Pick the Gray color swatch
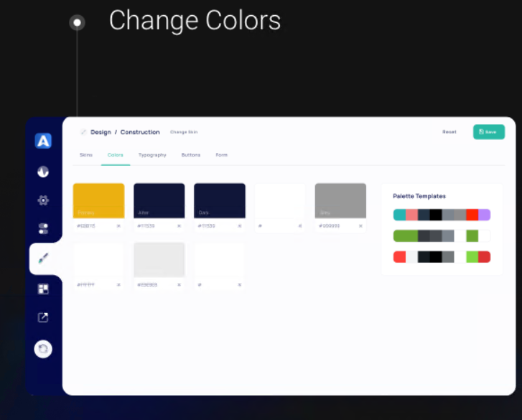This screenshot has height=420, width=522. (340, 201)
